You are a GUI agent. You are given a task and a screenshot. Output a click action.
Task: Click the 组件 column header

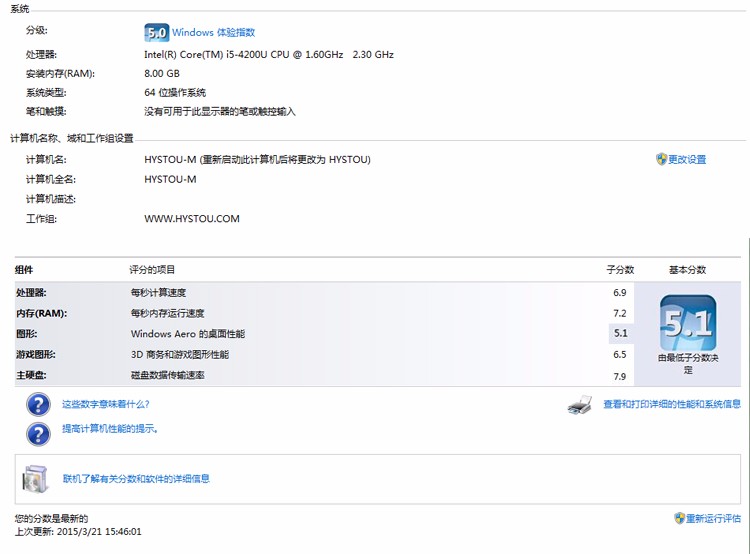click(x=24, y=270)
